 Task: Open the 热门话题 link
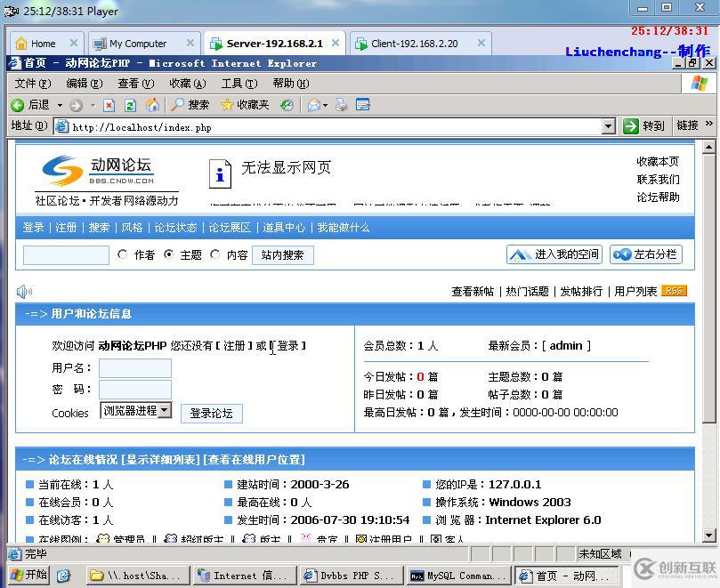tap(527, 291)
